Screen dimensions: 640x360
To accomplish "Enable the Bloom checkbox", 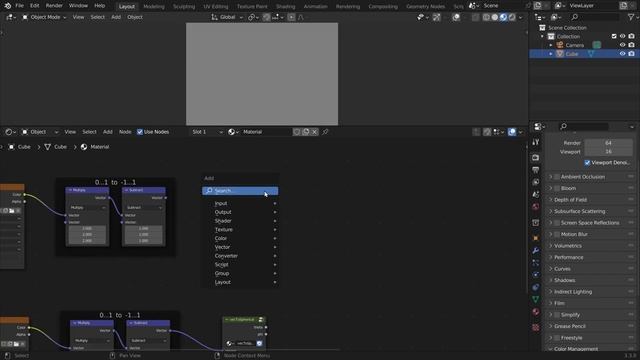I will point(557,188).
